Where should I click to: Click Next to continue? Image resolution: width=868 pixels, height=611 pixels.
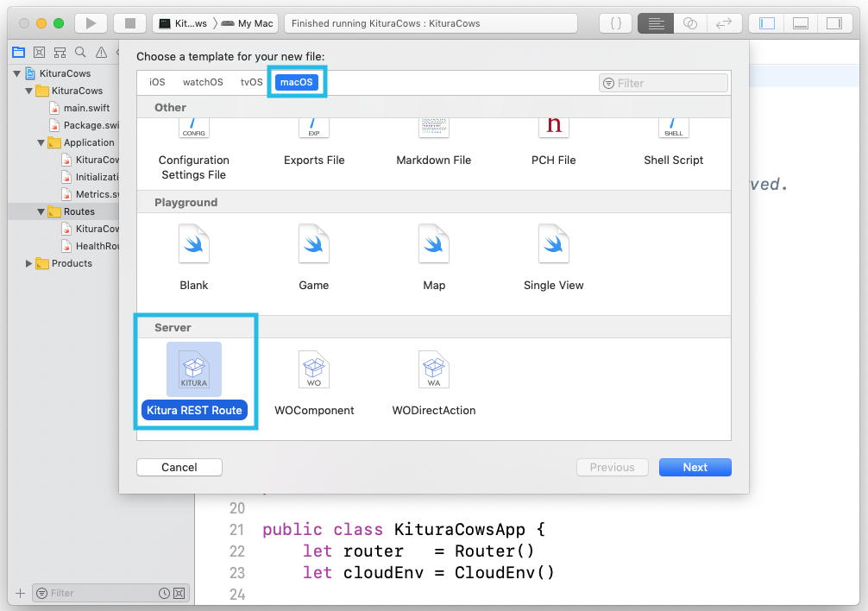(695, 467)
